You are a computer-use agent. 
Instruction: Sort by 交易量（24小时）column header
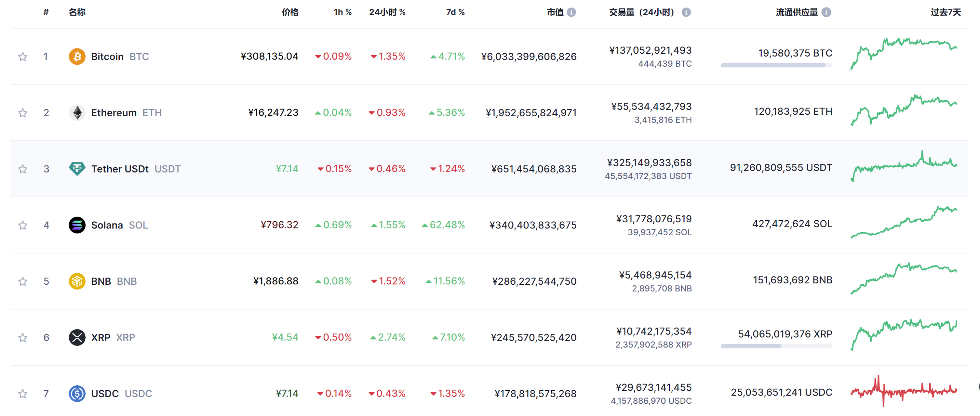point(642,13)
